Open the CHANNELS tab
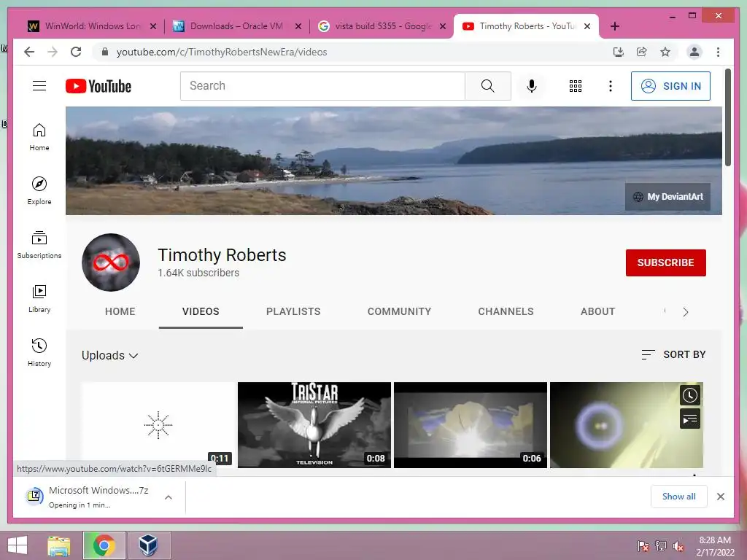The image size is (747, 560). point(506,311)
